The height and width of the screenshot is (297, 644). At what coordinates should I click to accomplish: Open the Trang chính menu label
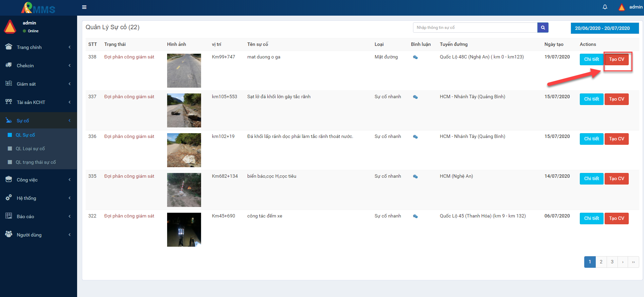pos(29,47)
